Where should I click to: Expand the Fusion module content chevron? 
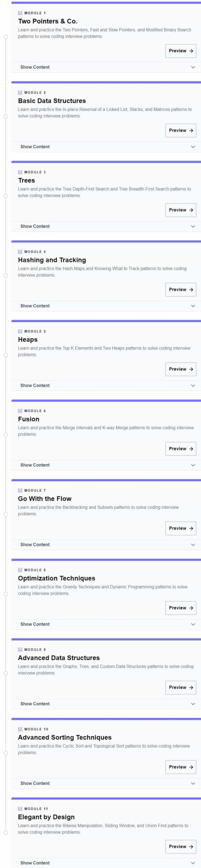click(193, 465)
